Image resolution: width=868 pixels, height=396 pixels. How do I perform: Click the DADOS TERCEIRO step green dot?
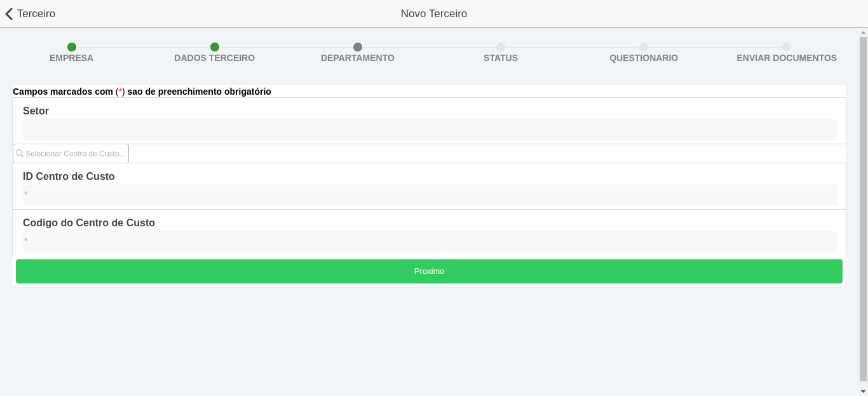pyautogui.click(x=215, y=47)
